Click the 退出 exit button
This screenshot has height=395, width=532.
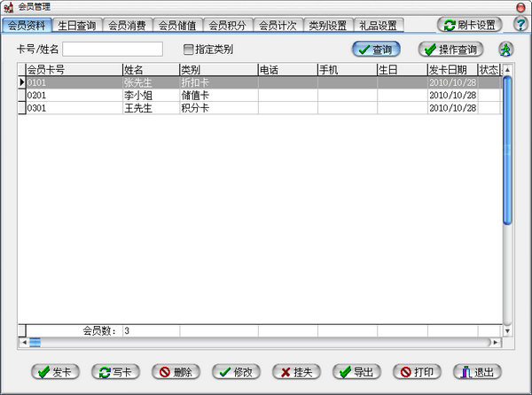coord(477,372)
